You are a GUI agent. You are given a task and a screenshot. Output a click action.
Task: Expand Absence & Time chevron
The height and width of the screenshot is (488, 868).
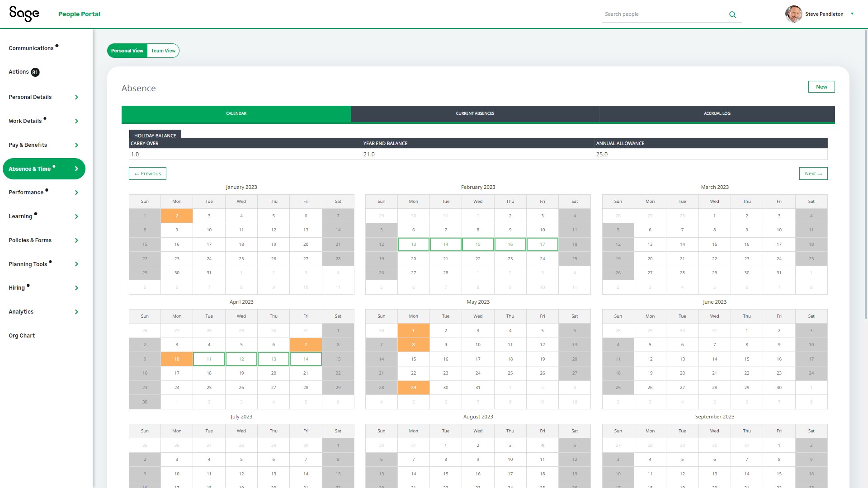pos(76,169)
